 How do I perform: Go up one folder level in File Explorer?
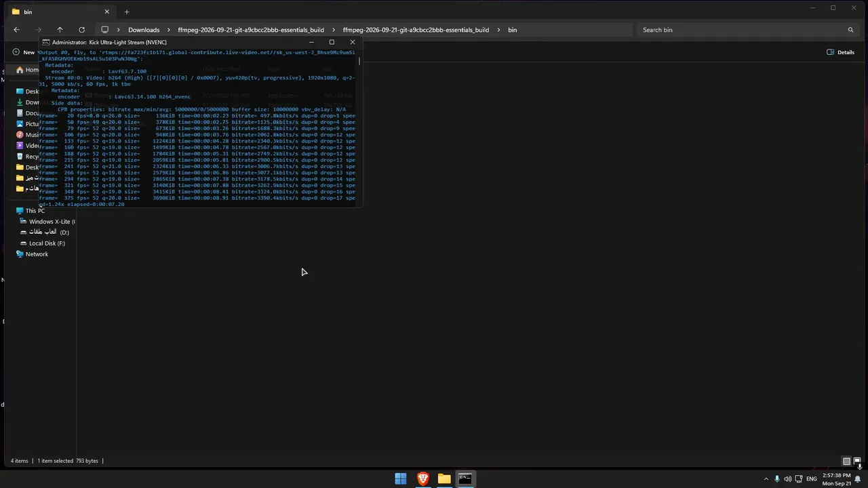tap(60, 30)
